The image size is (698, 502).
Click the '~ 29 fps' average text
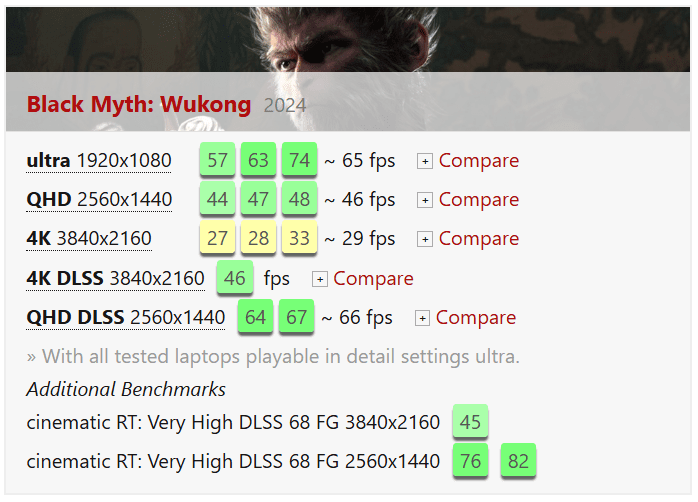pos(360,239)
